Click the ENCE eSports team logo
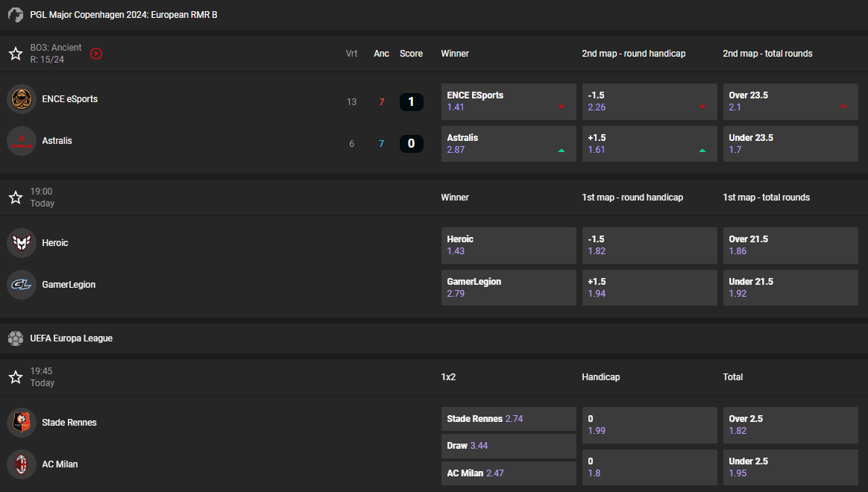The height and width of the screenshot is (492, 868). tap(22, 99)
